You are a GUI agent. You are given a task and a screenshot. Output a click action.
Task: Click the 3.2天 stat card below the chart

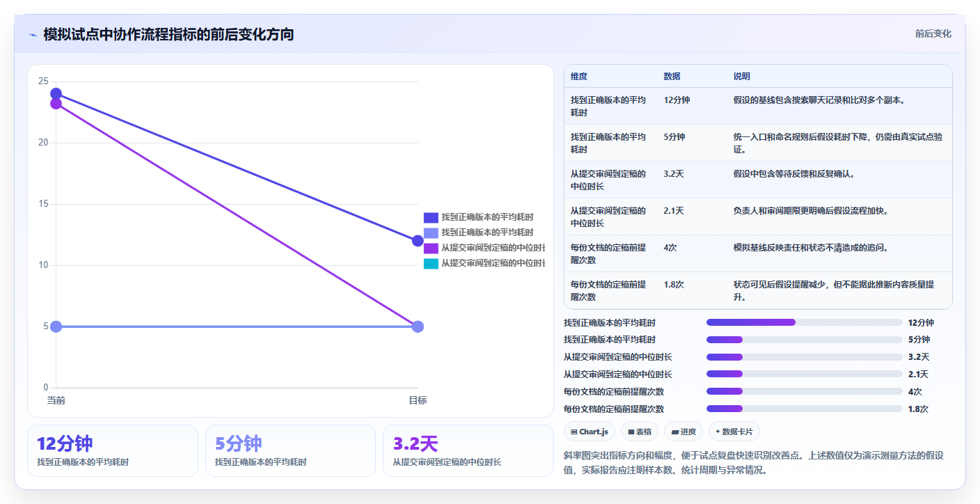[468, 451]
